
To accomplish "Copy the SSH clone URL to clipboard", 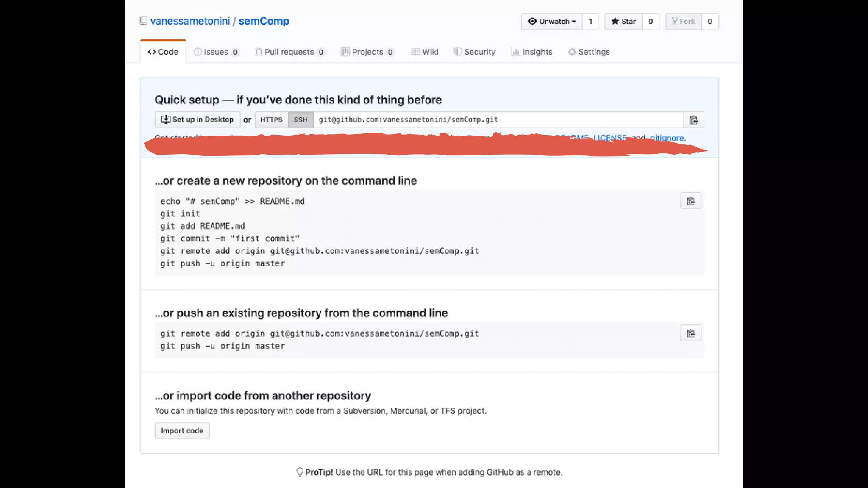I will 693,120.
